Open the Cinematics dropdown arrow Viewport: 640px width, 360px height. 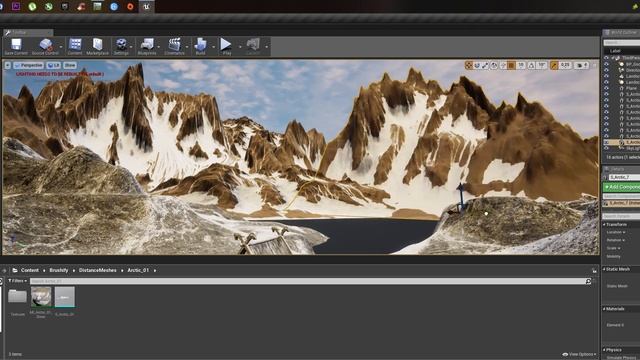(187, 47)
